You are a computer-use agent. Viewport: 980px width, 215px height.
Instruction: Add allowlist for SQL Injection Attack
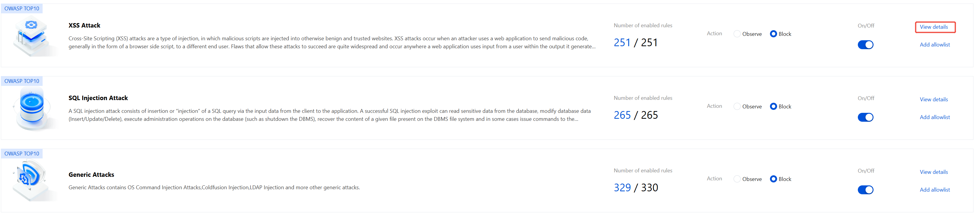(x=934, y=117)
